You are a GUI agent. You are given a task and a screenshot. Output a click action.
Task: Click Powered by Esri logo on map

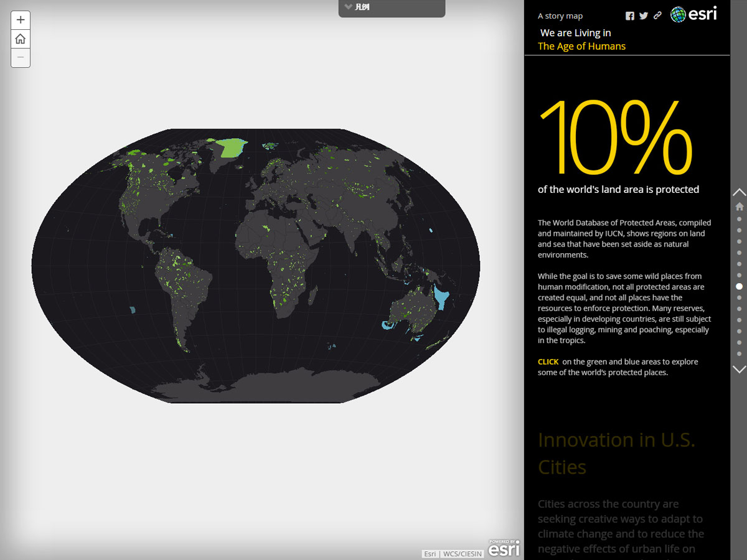pos(504,548)
